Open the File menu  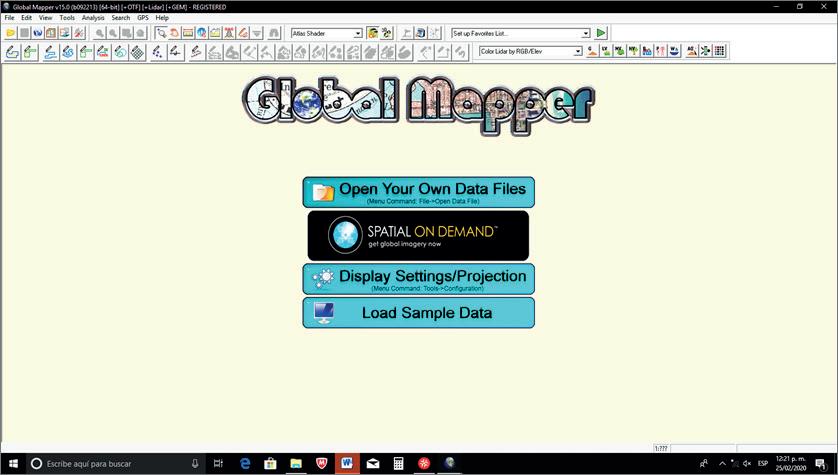click(x=10, y=18)
